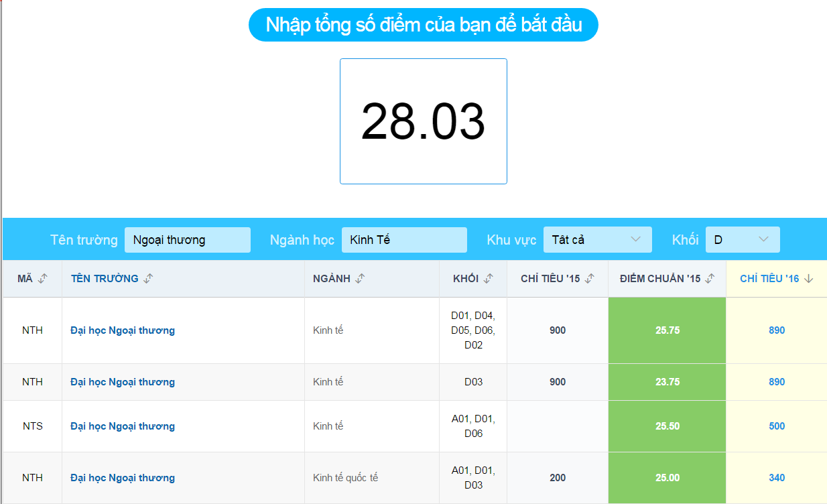The image size is (827, 504).
Task: Click the sort icon next to MÃ
Action: 43,279
